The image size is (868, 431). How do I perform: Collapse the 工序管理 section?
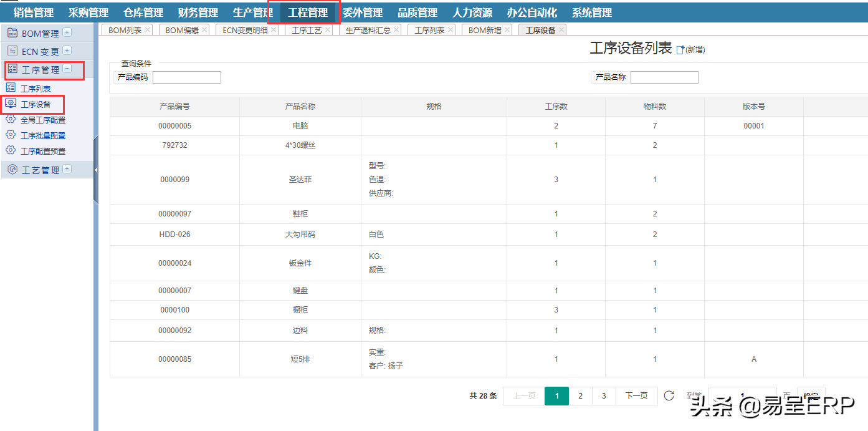coord(67,69)
